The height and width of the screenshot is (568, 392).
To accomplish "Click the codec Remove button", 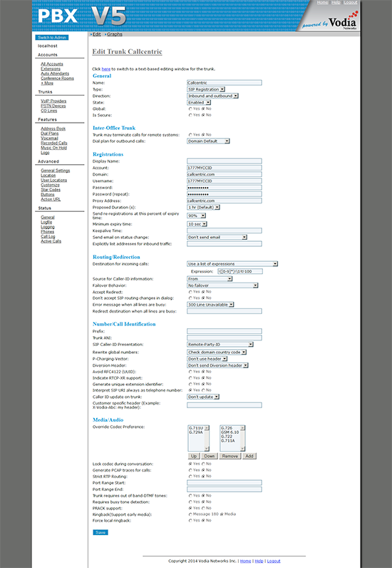I will tap(229, 456).
